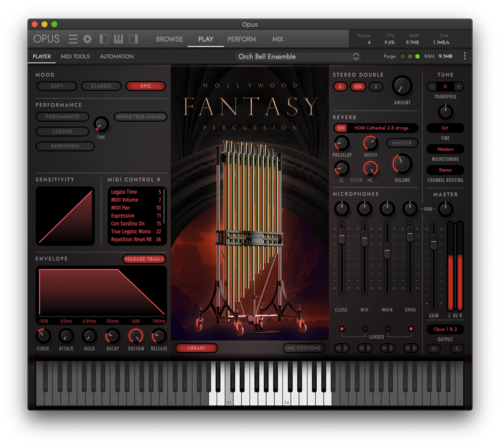500x447 pixels.
Task: Open the Western microtuning dropdown
Action: coord(445,149)
